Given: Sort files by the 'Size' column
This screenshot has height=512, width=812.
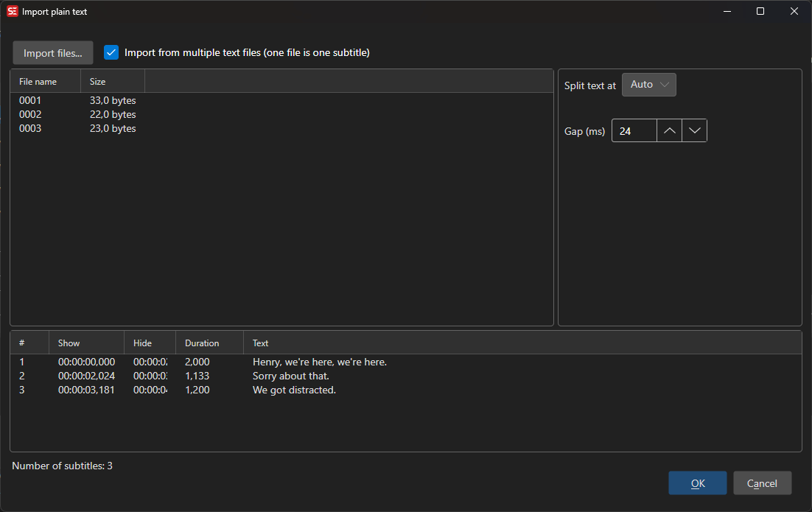Looking at the screenshot, I should [97, 81].
